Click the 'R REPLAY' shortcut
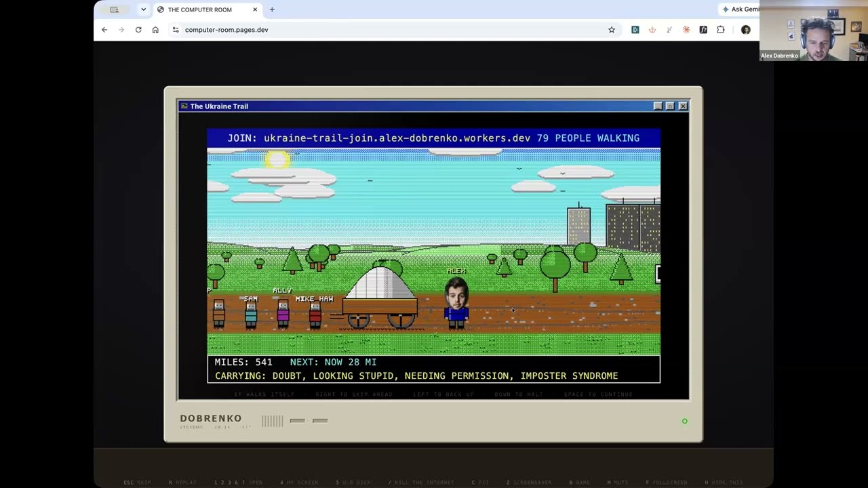 point(182,483)
